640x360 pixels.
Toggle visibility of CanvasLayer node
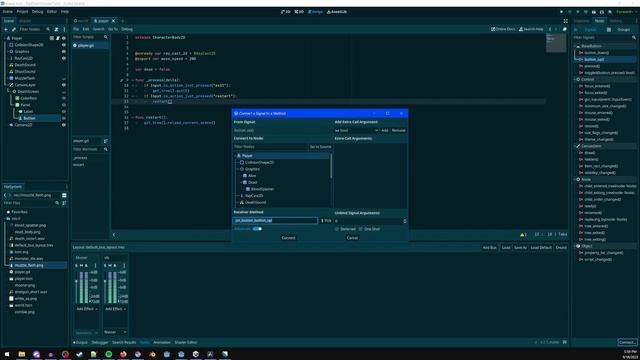click(x=64, y=85)
